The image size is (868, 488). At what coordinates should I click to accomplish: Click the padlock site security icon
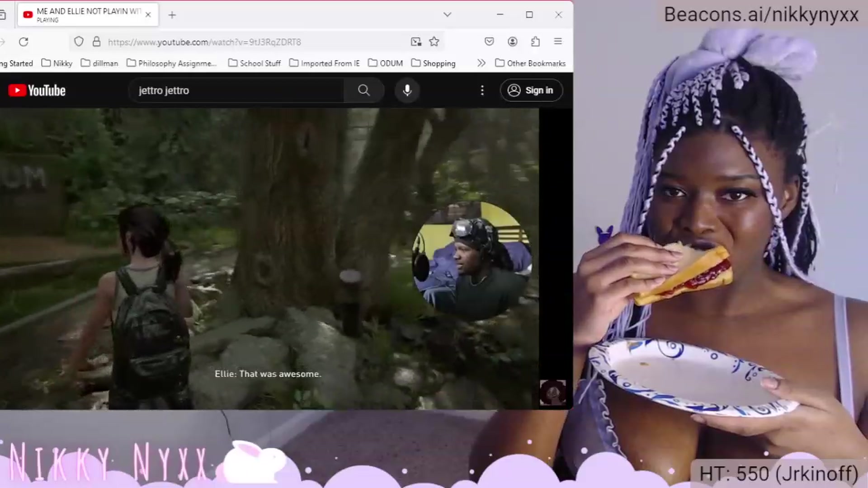click(96, 42)
